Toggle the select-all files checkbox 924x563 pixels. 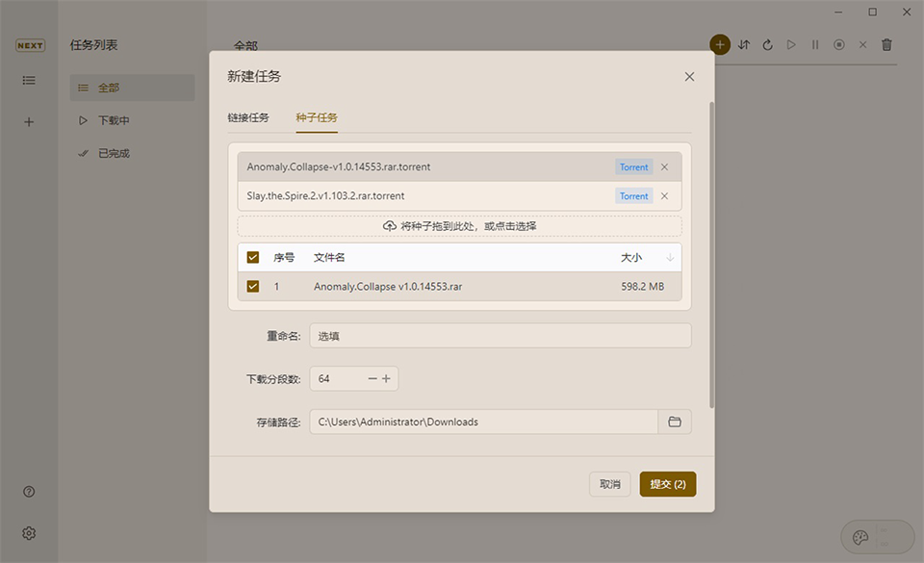pyautogui.click(x=253, y=257)
